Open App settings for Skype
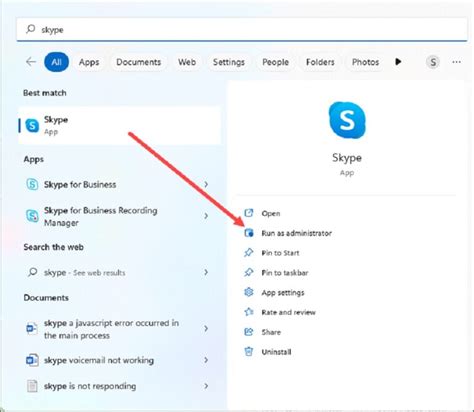 pos(283,293)
